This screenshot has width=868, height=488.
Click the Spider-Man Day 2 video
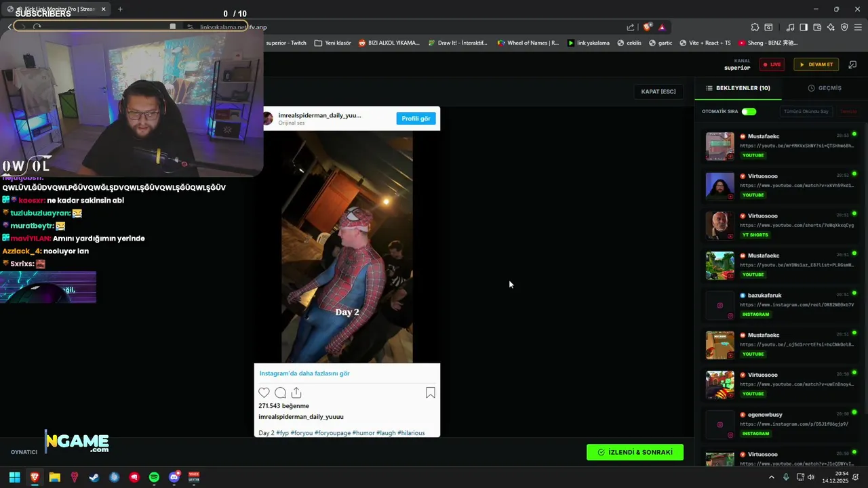point(347,247)
